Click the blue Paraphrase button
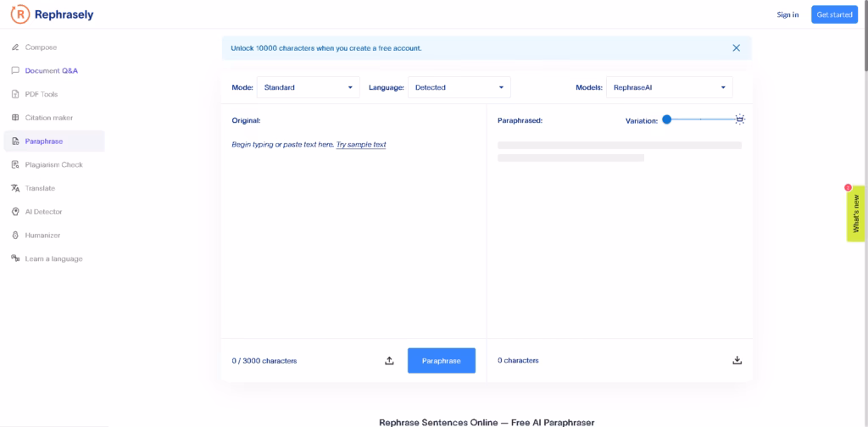This screenshot has width=868, height=427. click(x=442, y=361)
